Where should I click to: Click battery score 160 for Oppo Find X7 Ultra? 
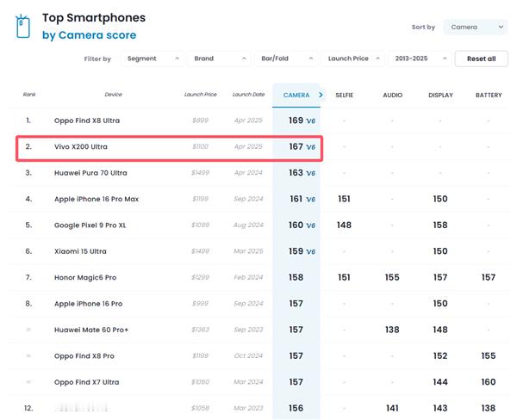pyautogui.click(x=489, y=382)
